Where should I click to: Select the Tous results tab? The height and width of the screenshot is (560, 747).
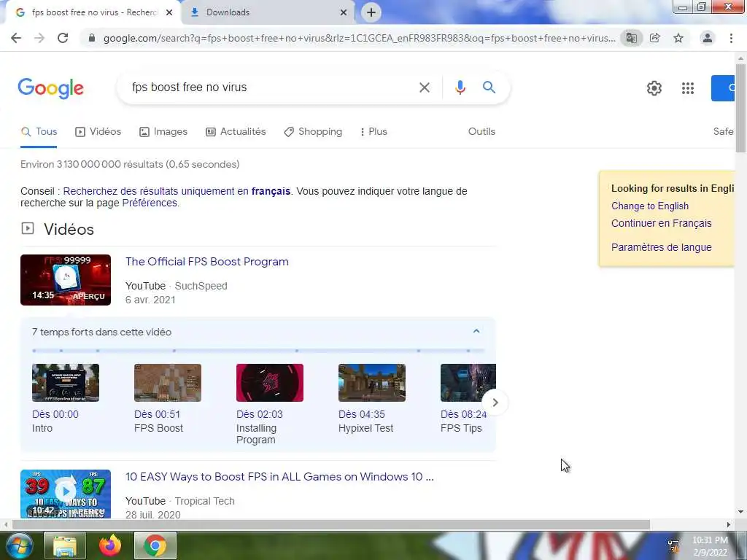tap(39, 132)
